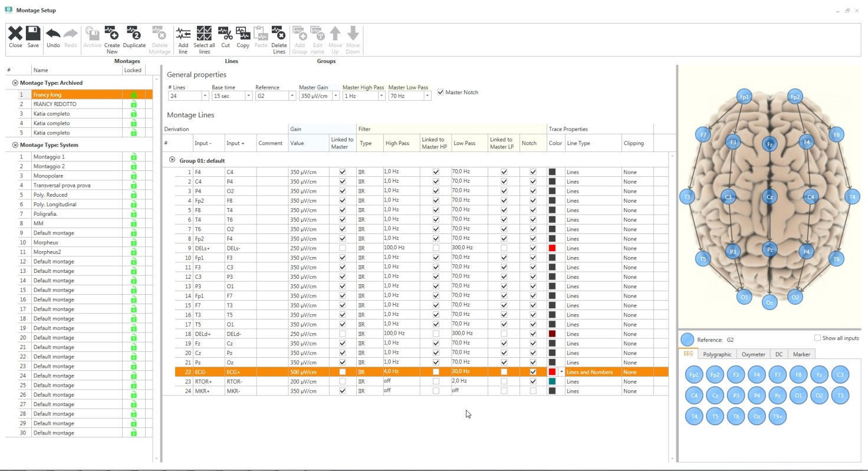
Task: Enable Show all inputs
Action: click(x=817, y=337)
